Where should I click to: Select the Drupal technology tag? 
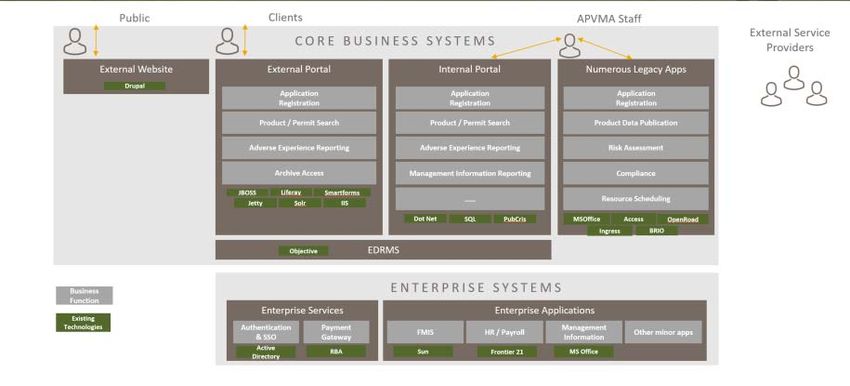click(x=134, y=86)
